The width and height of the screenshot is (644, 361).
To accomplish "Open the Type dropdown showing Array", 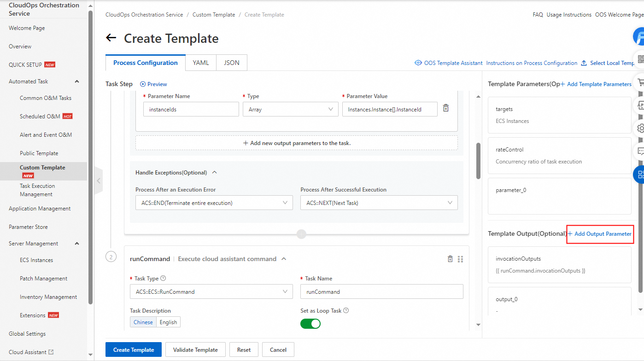I will (291, 109).
